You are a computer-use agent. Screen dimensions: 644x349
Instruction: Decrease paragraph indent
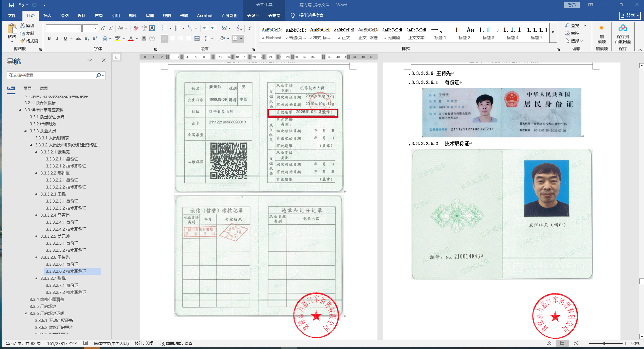coord(206,28)
